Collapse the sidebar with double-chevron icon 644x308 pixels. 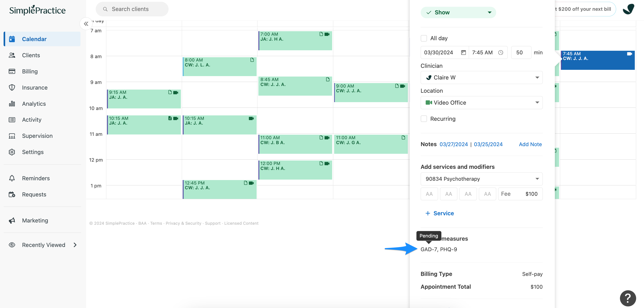click(86, 24)
